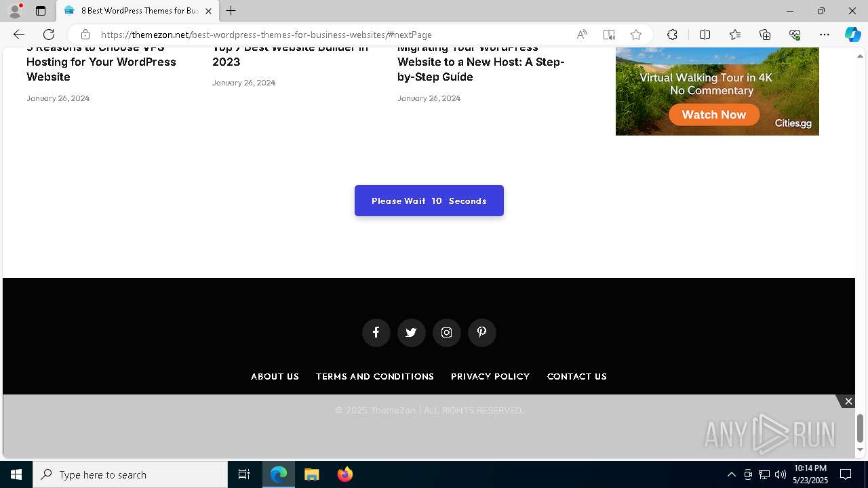Viewport: 868px width, 488px height.
Task: Open Read aloud in address bar
Action: tap(582, 35)
